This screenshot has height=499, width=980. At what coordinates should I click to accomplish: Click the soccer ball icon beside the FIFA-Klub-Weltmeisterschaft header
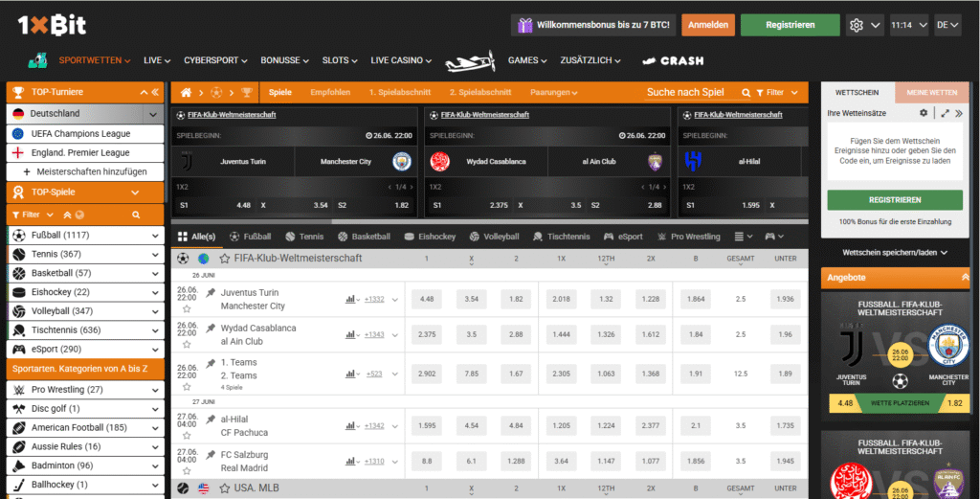(x=183, y=259)
